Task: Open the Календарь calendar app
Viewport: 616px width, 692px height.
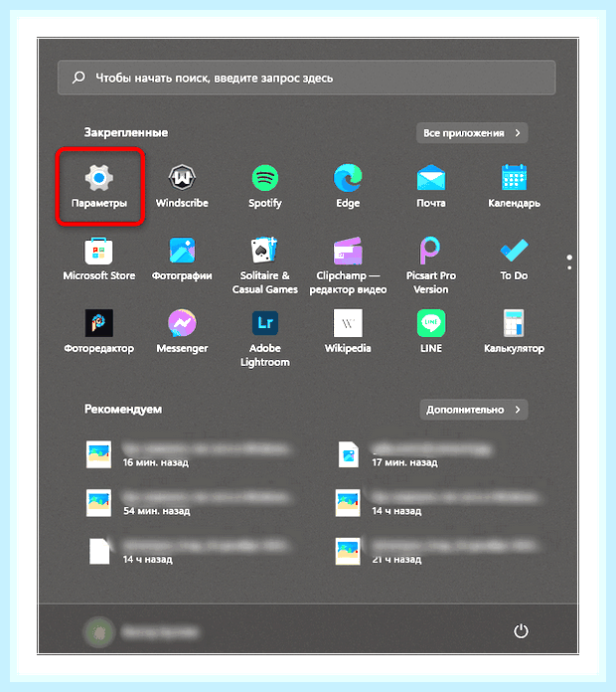Action: [x=514, y=186]
